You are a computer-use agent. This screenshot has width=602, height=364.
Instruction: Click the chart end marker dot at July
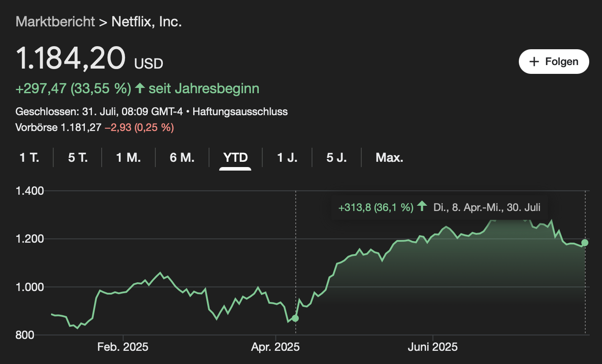coord(585,243)
